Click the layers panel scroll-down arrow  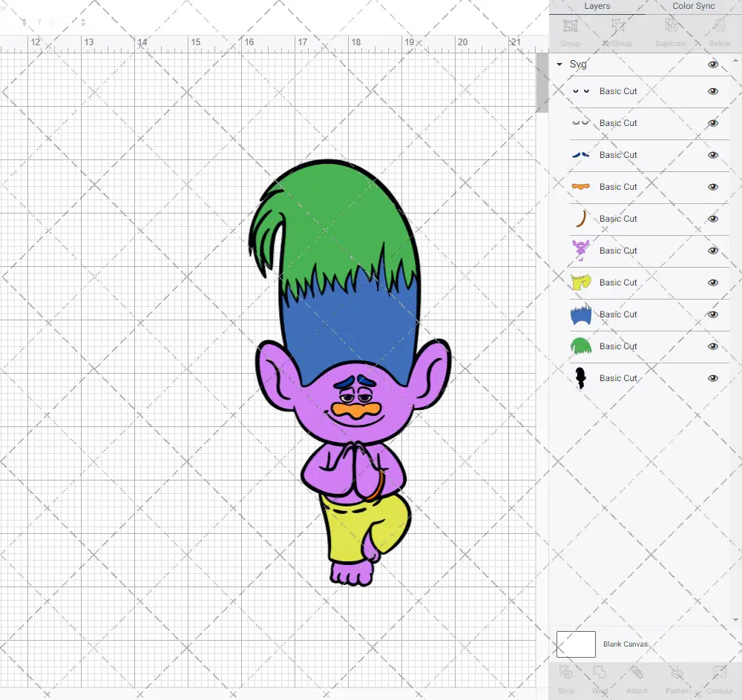(x=735, y=620)
